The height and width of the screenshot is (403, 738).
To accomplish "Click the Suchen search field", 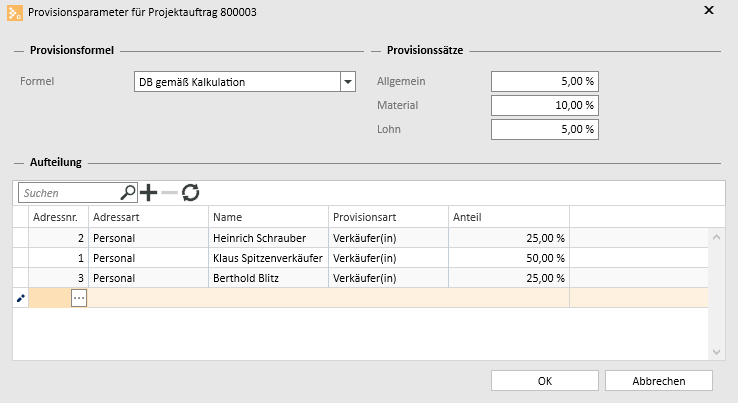I will (71, 193).
